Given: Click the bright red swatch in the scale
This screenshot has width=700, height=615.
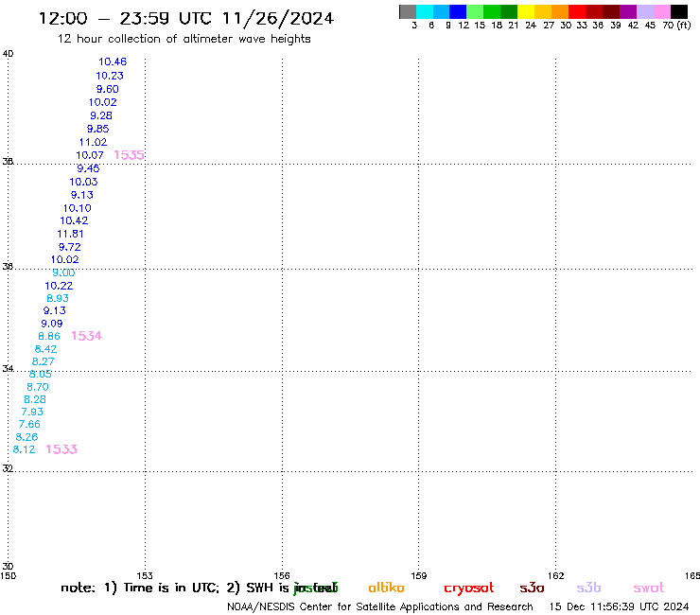Looking at the screenshot, I should 577,11.
